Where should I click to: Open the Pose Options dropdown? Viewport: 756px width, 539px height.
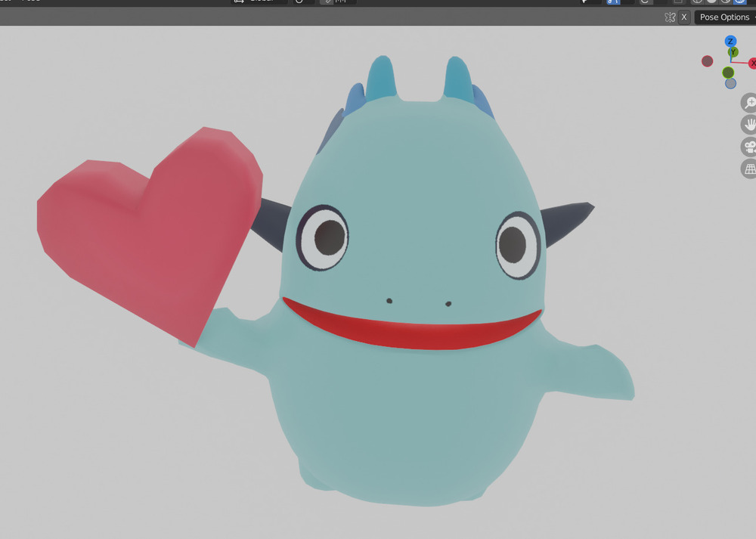pos(724,17)
